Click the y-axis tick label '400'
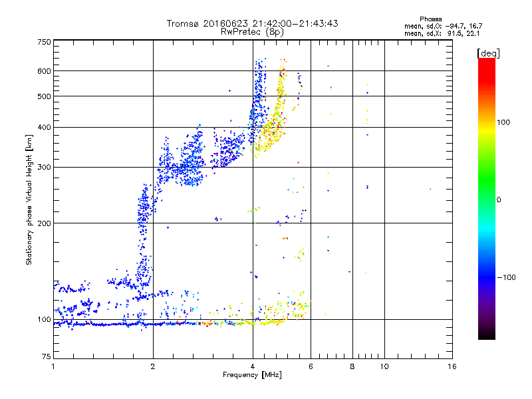Screen dimensions: 532x399 pos(44,127)
